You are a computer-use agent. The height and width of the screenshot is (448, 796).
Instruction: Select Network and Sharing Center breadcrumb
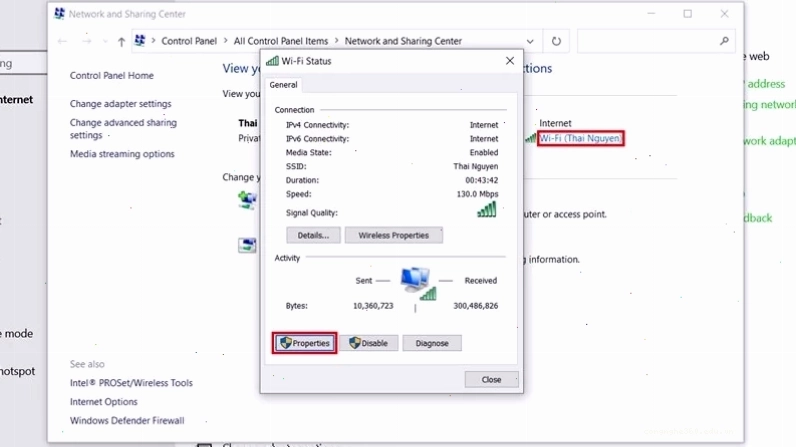pos(403,41)
